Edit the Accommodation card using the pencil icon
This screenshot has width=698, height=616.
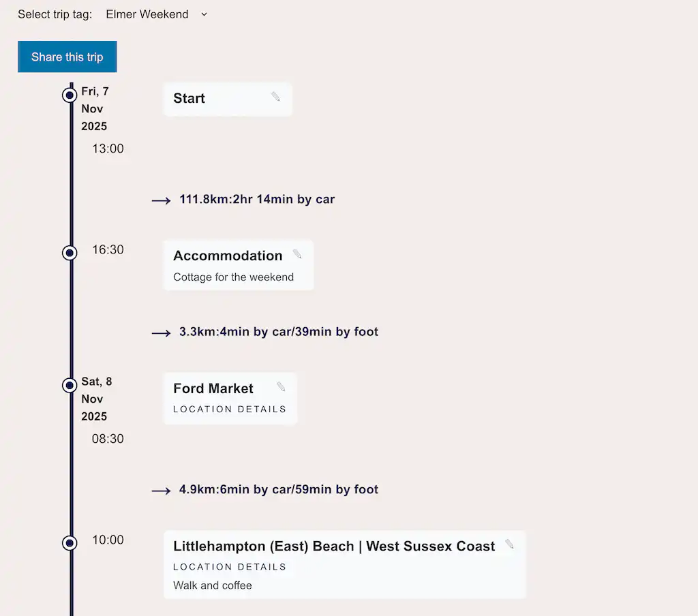(297, 253)
